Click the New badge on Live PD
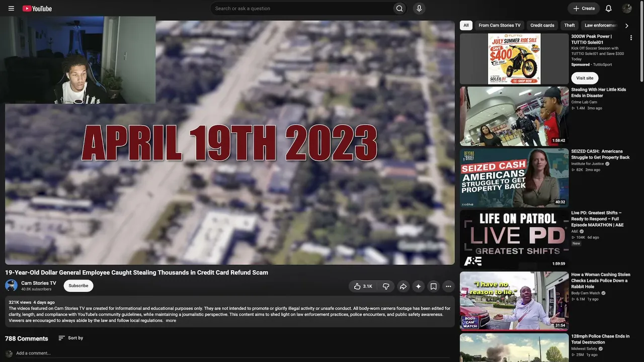Screen dimensions: 644x362 pos(576,243)
